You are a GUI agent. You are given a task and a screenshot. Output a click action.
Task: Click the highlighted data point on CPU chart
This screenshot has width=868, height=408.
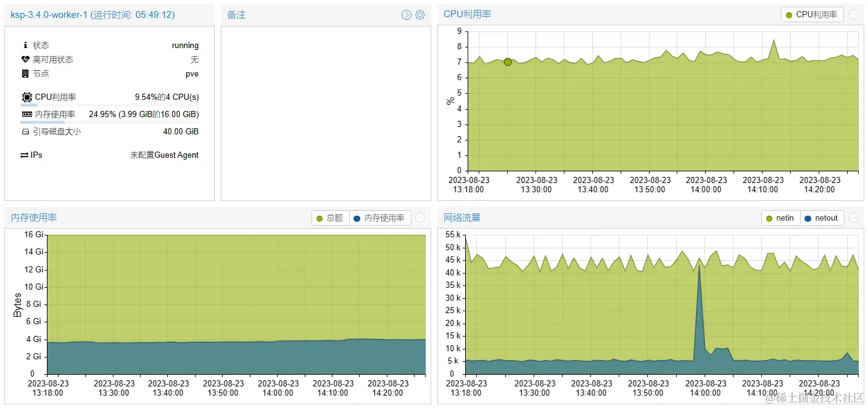click(508, 62)
